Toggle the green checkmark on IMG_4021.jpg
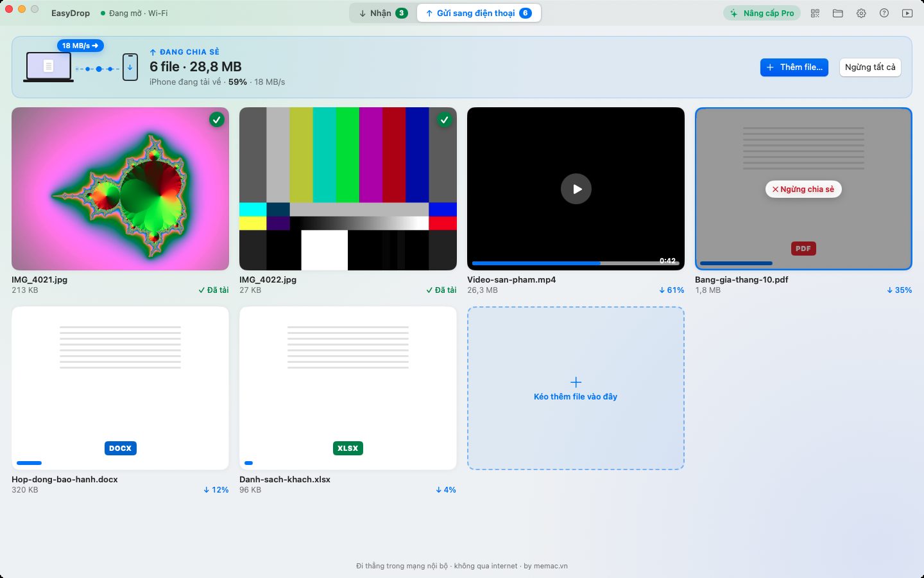This screenshot has width=924, height=578. (x=217, y=119)
